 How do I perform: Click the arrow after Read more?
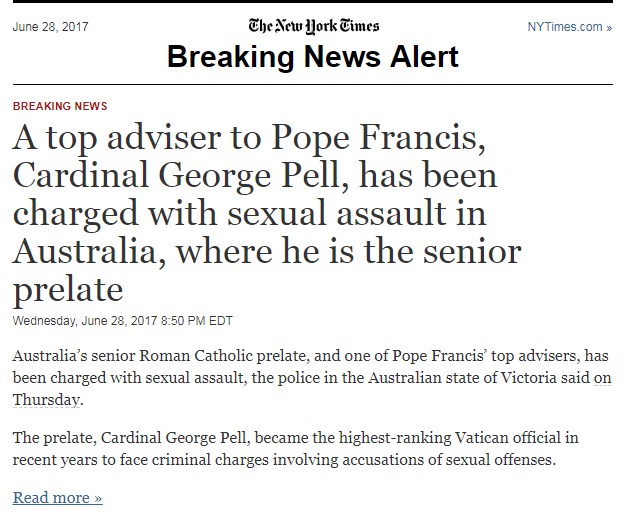[98, 498]
